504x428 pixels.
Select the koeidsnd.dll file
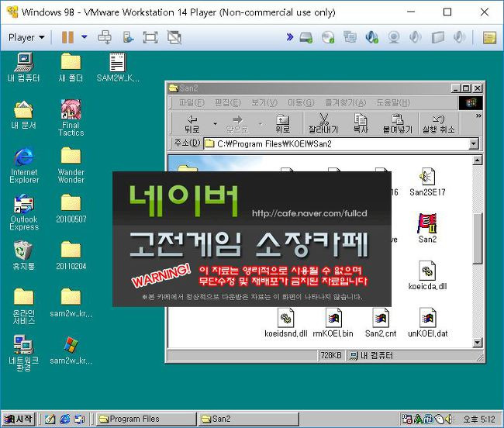tap(286, 323)
